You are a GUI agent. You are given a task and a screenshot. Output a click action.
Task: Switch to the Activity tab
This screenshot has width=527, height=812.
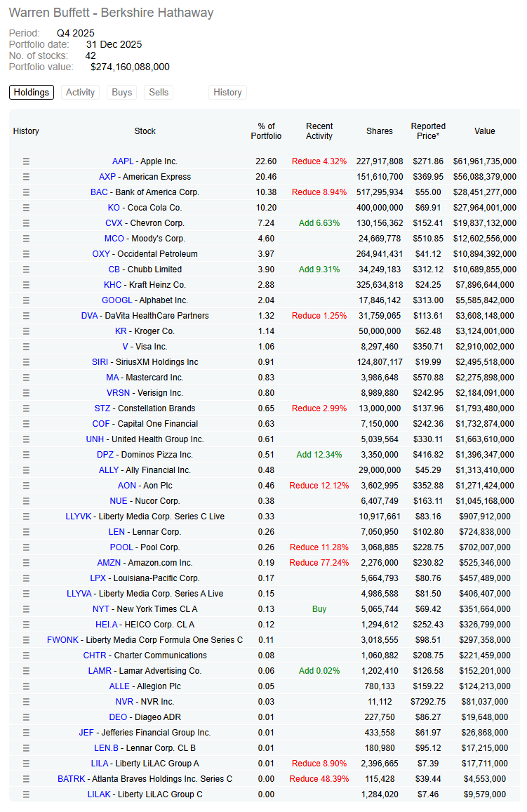[x=80, y=92]
